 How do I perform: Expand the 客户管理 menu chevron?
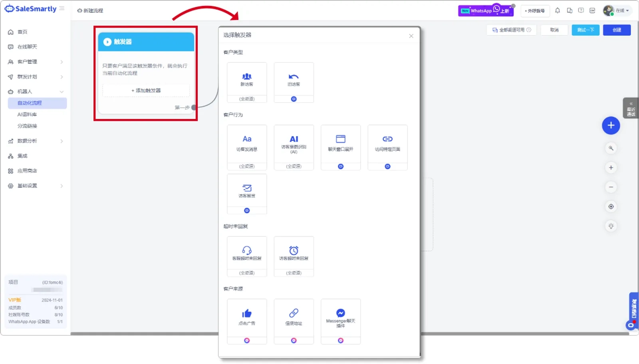pyautogui.click(x=62, y=62)
